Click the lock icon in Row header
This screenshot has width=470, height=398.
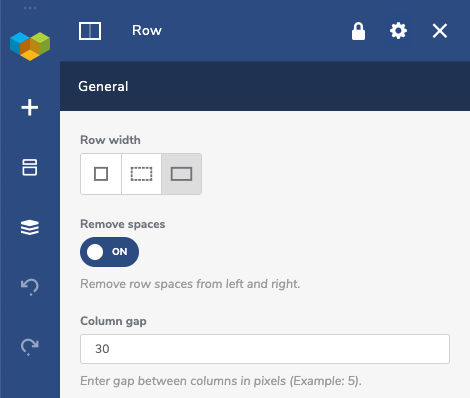(x=358, y=31)
